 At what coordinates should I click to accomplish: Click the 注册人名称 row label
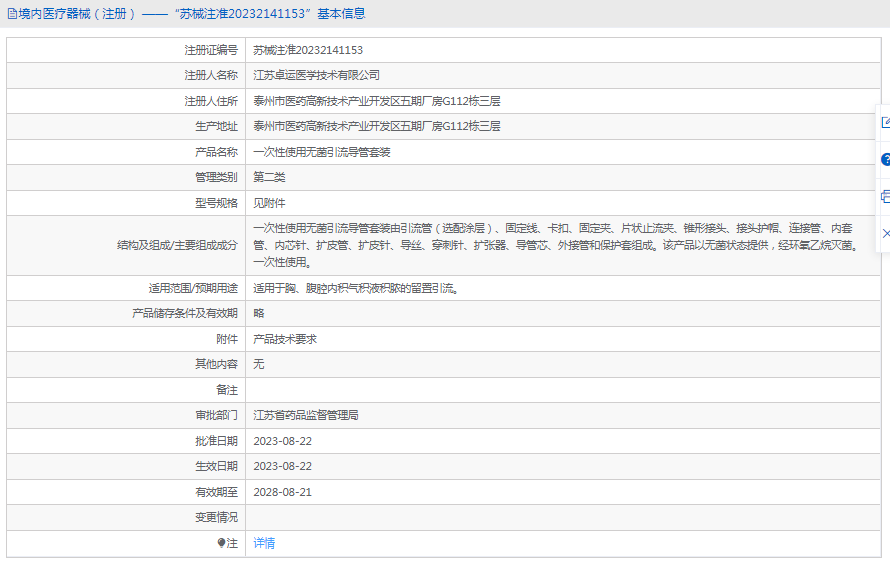tap(211, 75)
